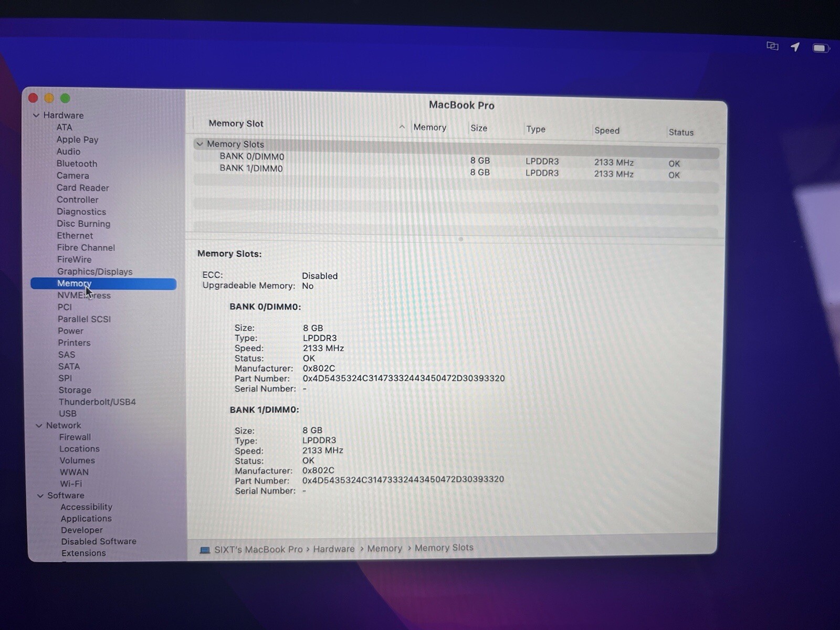Open Graphics/Displays in the sidebar
This screenshot has width=840, height=630.
(x=94, y=272)
